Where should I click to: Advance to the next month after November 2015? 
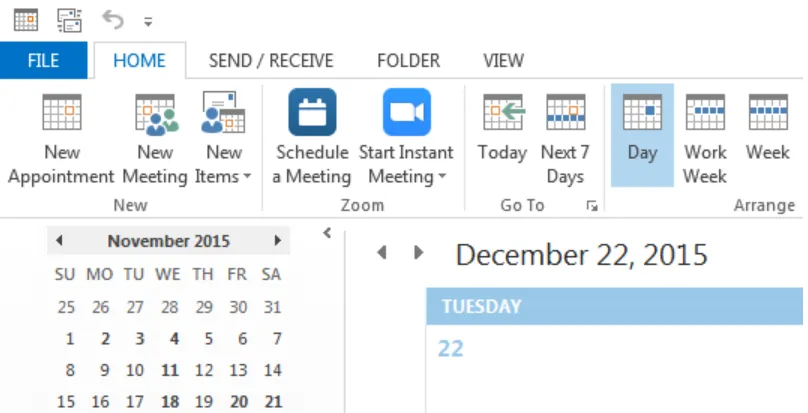click(x=278, y=240)
